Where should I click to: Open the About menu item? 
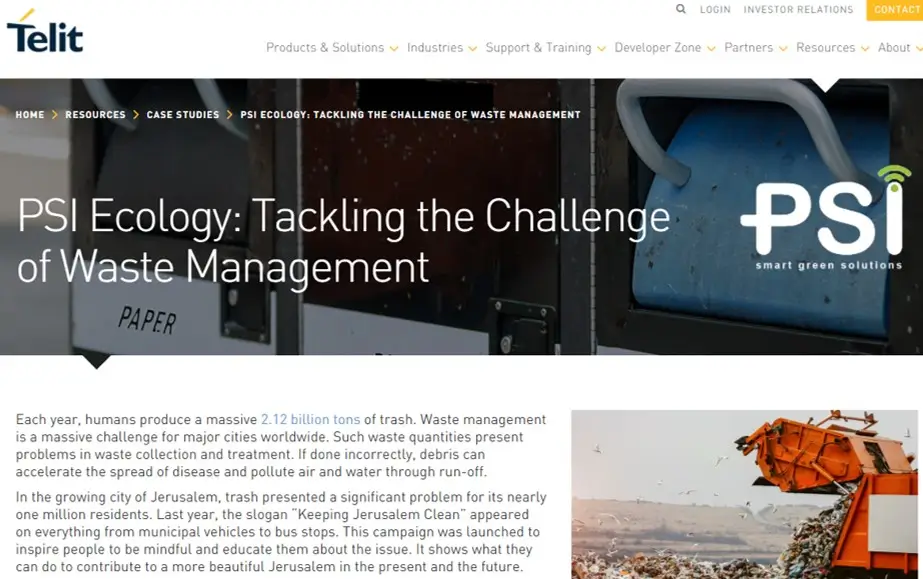click(894, 48)
